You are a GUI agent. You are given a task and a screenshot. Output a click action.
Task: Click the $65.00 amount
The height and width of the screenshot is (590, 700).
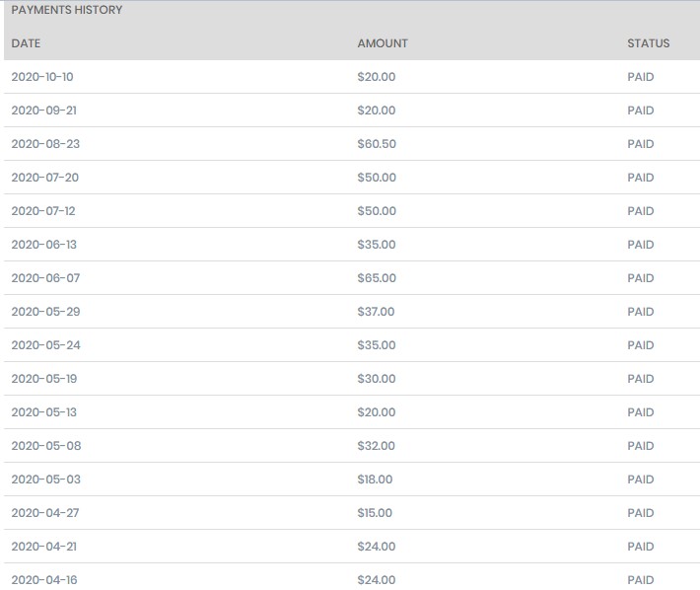[377, 278]
